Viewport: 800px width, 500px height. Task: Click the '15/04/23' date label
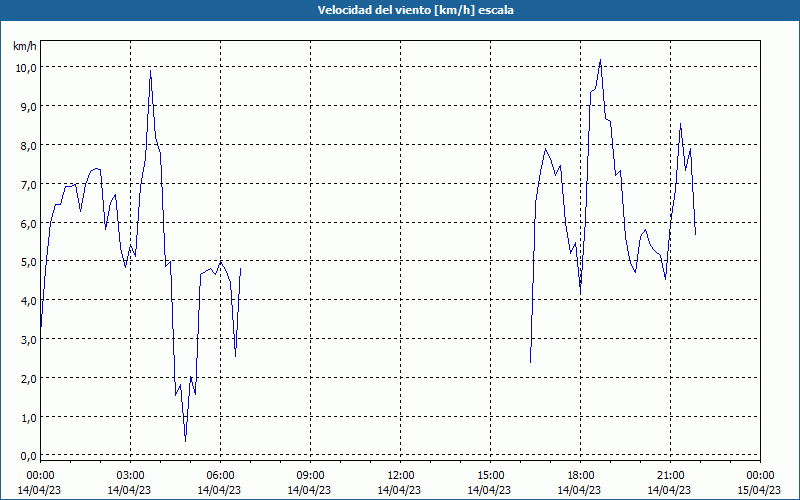click(759, 490)
